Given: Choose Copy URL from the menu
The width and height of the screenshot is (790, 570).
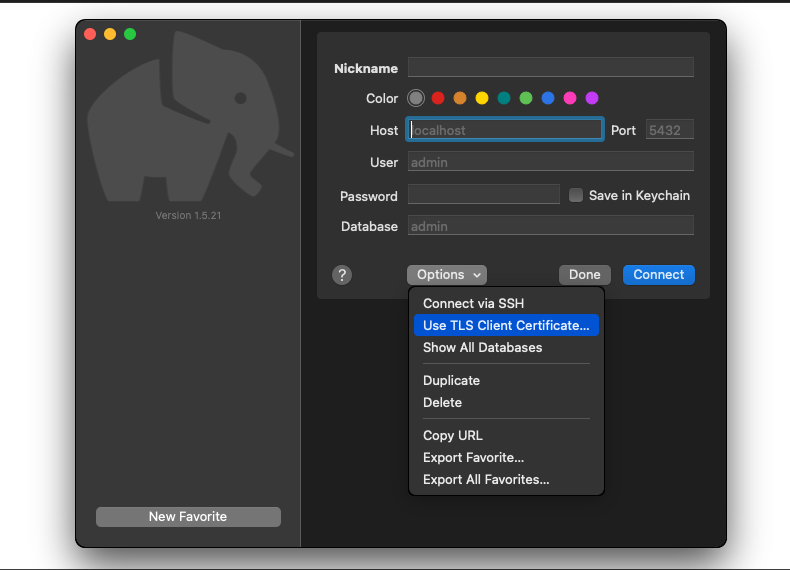Looking at the screenshot, I should (452, 435).
